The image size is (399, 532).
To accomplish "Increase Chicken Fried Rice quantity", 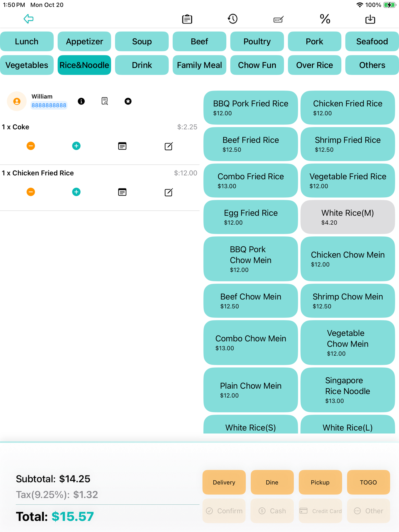I will [x=76, y=192].
